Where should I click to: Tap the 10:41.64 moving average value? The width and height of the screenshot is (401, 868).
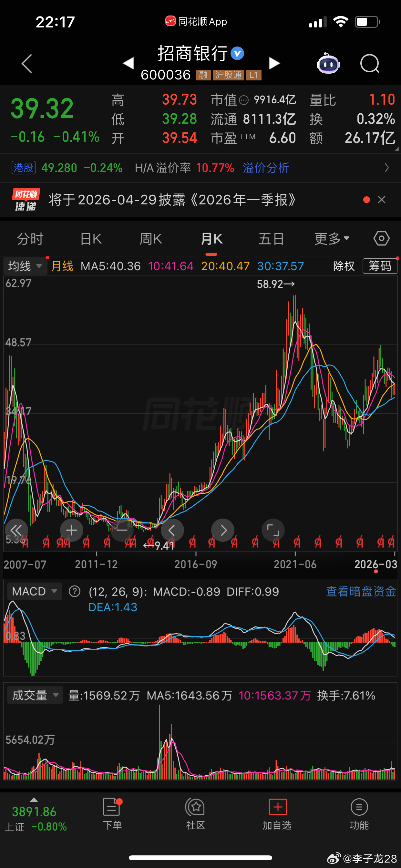[170, 266]
